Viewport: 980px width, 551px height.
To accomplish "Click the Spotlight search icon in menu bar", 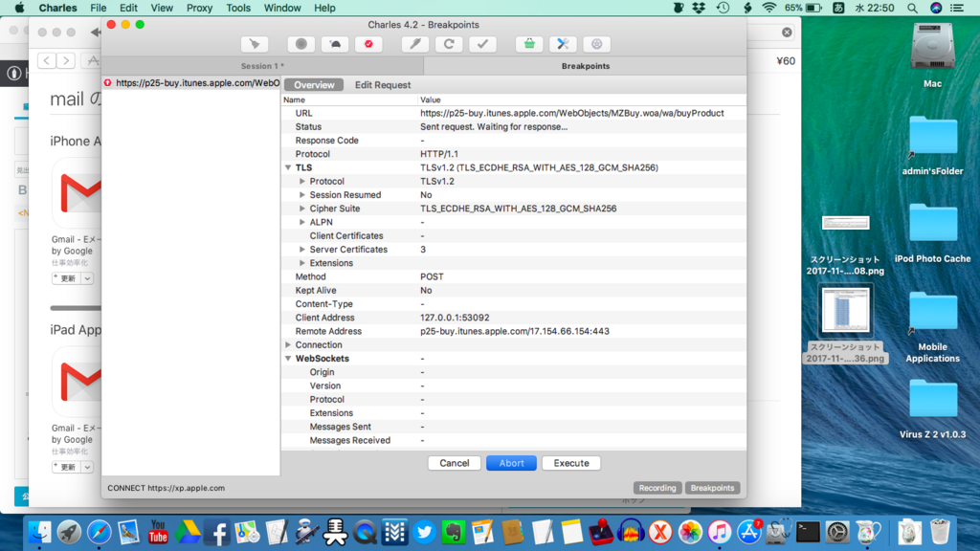I will (x=912, y=8).
